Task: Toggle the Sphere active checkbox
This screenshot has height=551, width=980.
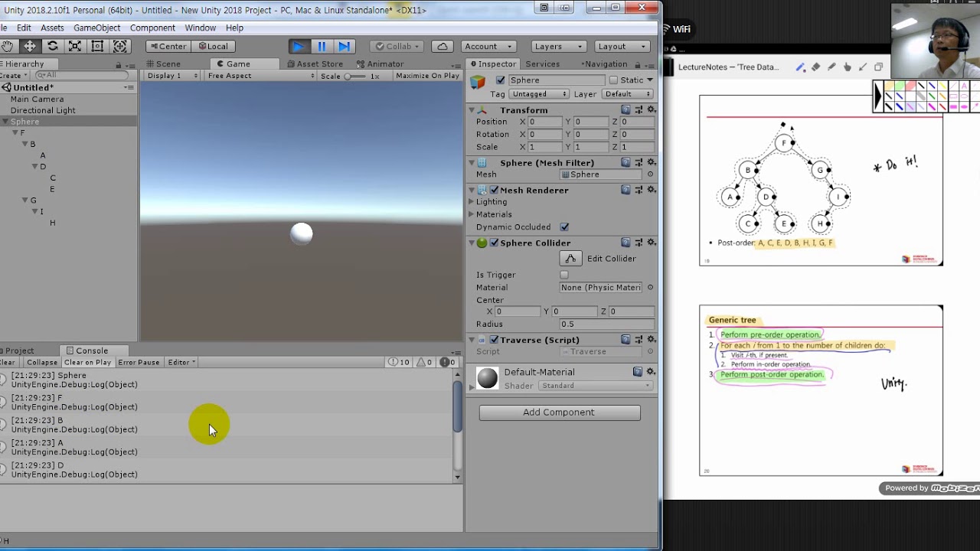Action: tap(501, 80)
